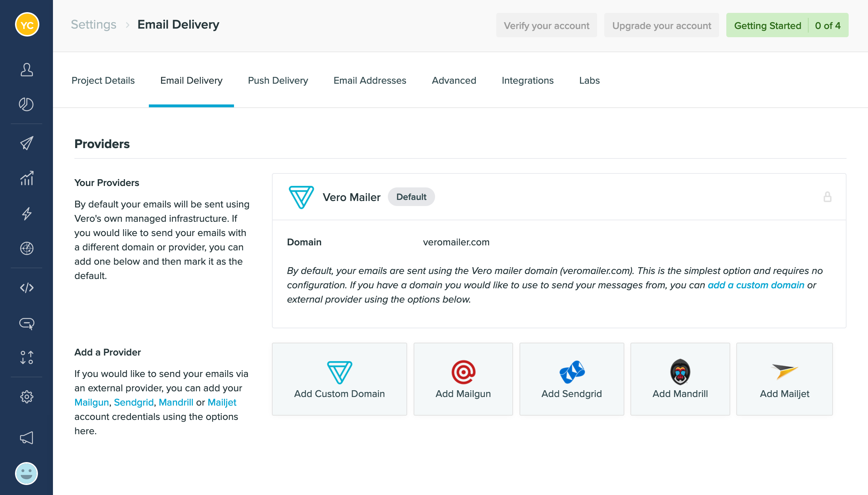Open the Getting Started progress button
The image size is (868, 495).
[x=787, y=25]
